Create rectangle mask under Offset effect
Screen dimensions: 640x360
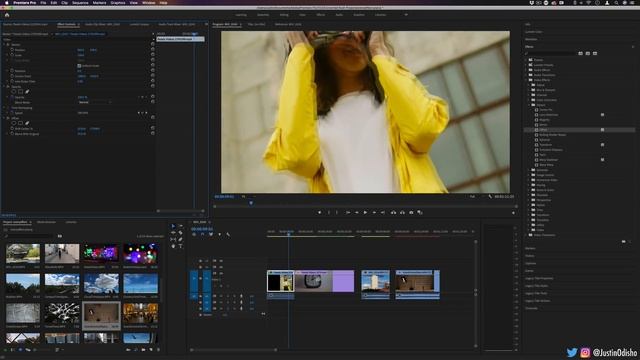pyautogui.click(x=20, y=123)
